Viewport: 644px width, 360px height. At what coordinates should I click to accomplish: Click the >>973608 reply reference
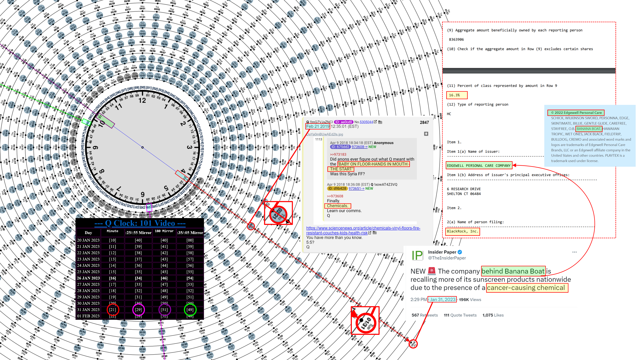point(335,196)
